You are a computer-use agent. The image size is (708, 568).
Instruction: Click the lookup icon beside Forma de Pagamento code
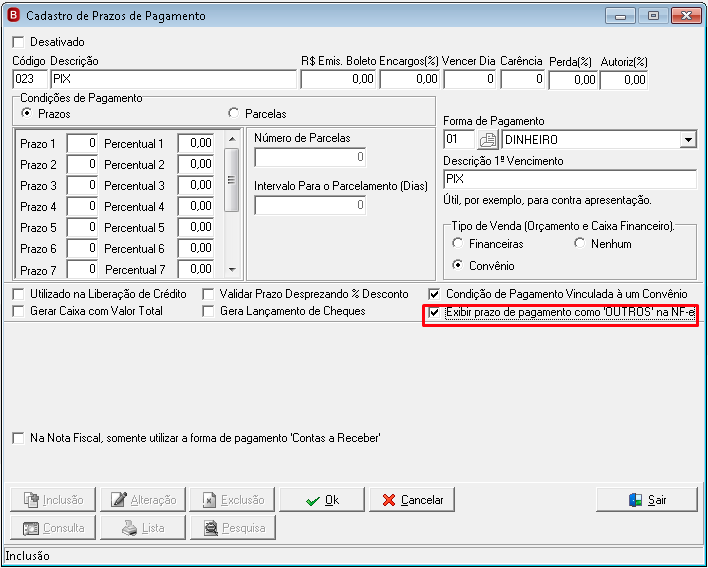pos(488,140)
